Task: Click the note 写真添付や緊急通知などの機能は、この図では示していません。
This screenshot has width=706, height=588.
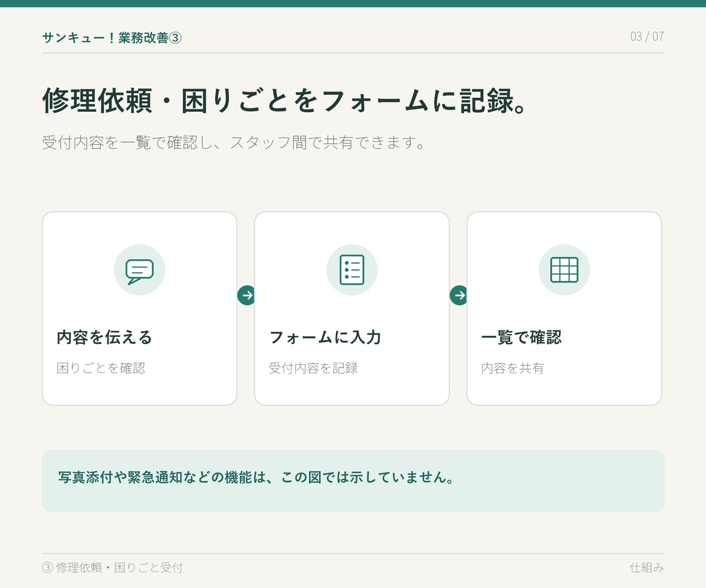Action: 255,477
